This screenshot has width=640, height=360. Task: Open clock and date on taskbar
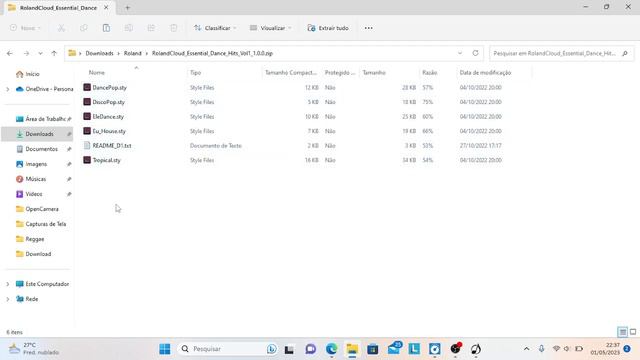click(x=605, y=349)
